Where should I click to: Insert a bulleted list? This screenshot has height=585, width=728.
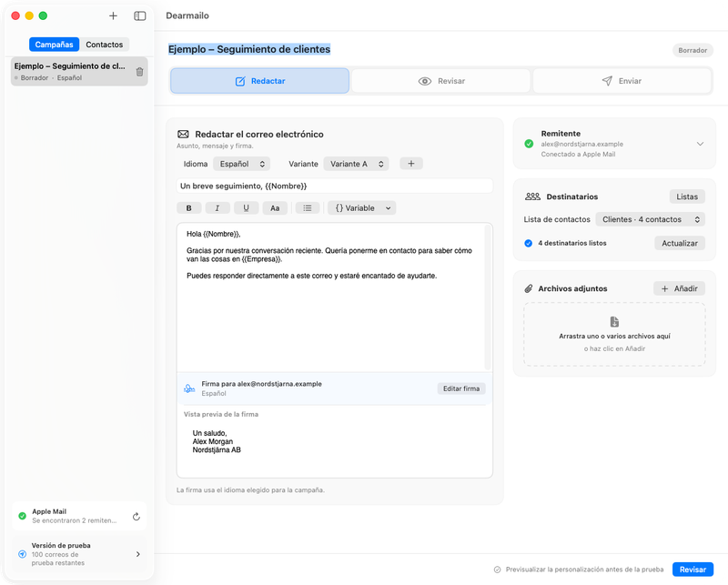pos(308,208)
